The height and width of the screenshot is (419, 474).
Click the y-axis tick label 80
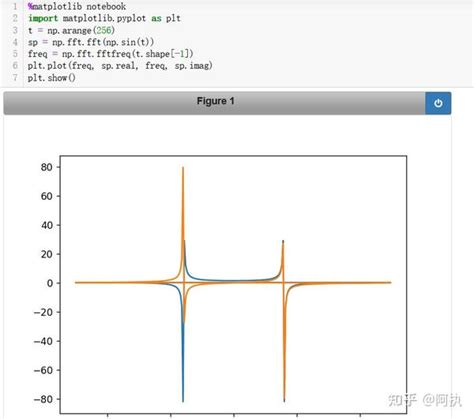[x=47, y=167]
